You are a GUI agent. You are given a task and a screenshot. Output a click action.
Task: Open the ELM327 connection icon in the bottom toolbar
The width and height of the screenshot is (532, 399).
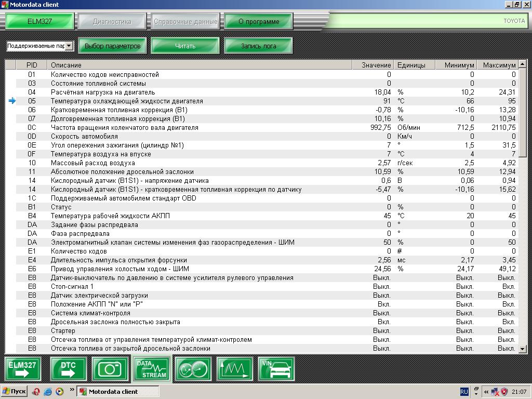23,369
